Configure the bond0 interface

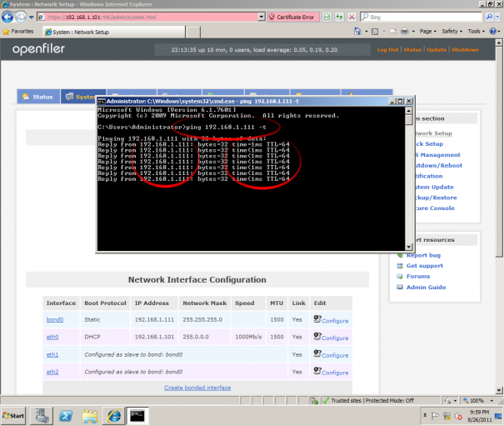pos(331,320)
